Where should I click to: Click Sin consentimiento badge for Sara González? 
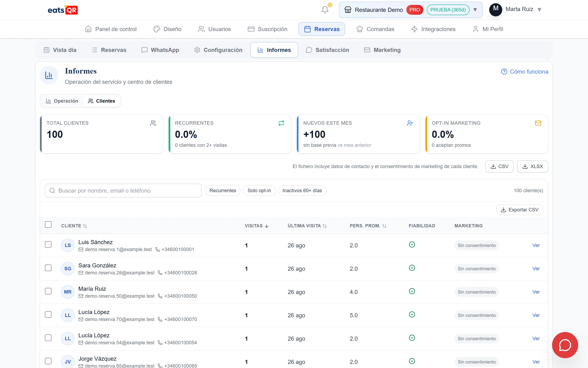(477, 269)
